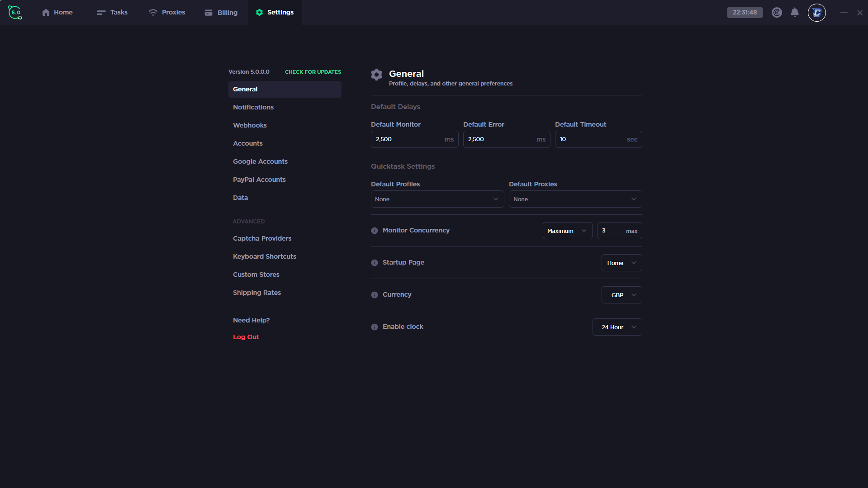Switch to the Tasks tab
The image size is (868, 488).
[x=112, y=12]
